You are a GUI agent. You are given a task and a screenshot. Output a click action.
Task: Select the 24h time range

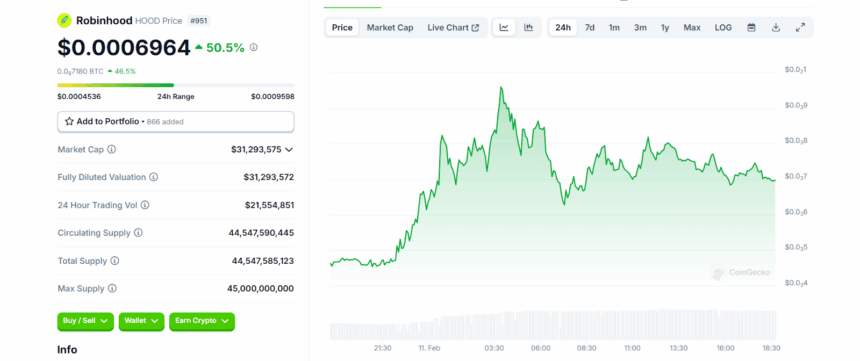[563, 27]
